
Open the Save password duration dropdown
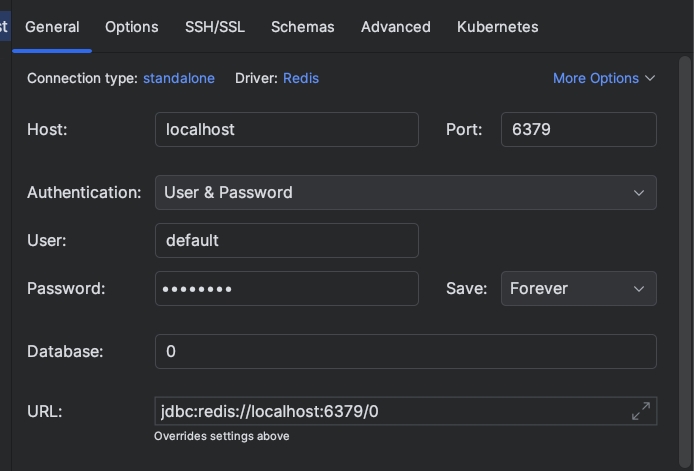[578, 288]
